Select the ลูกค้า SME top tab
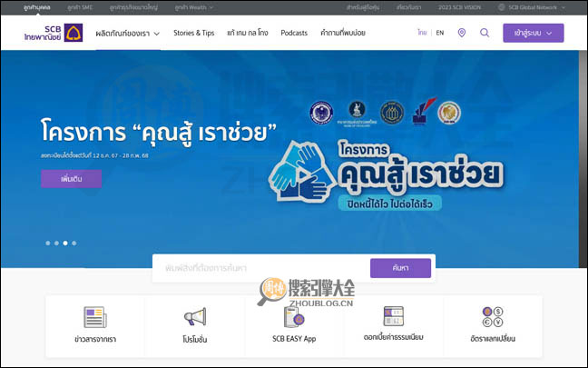588x368 pixels. click(80, 7)
